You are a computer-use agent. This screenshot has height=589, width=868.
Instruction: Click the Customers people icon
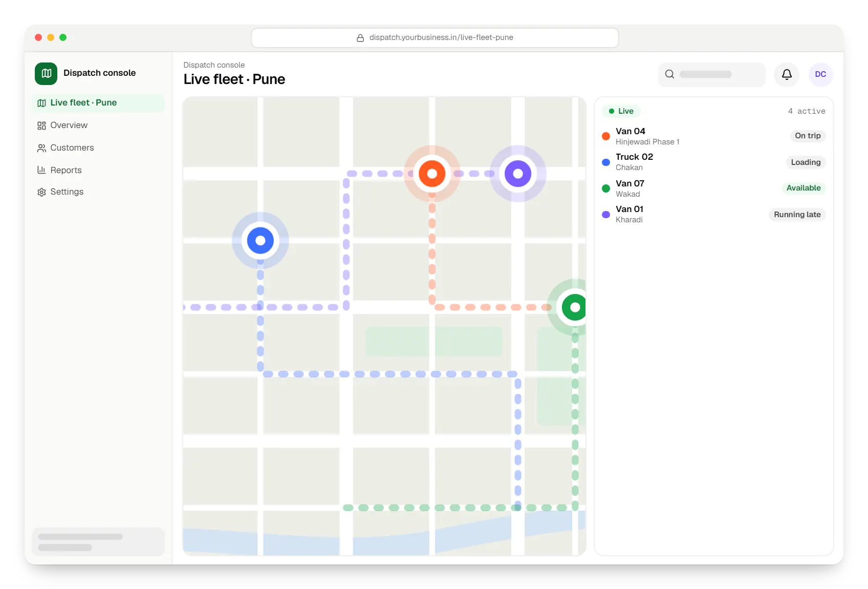click(x=41, y=148)
